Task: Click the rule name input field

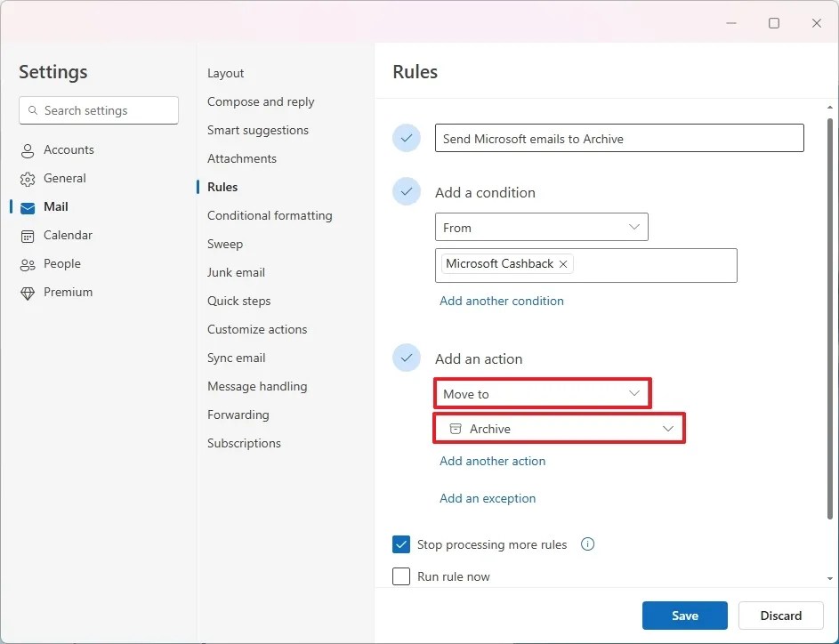Action: [x=619, y=138]
